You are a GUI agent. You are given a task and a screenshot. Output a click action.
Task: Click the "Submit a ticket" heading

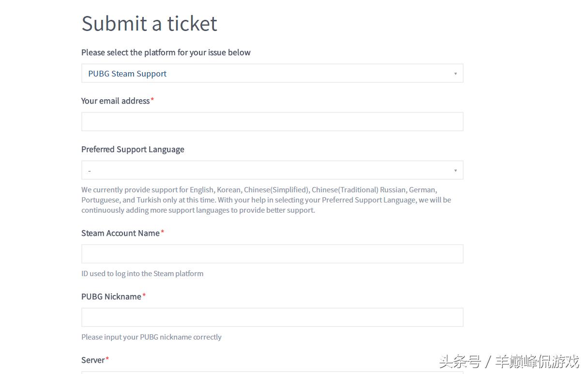[149, 23]
